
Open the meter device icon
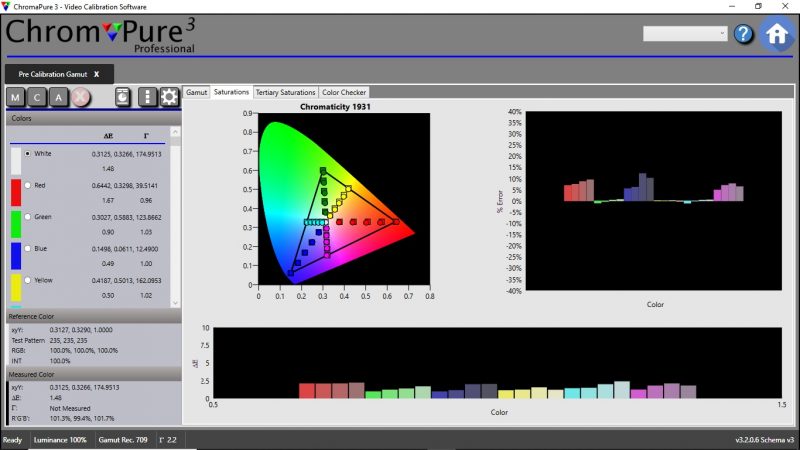click(122, 97)
